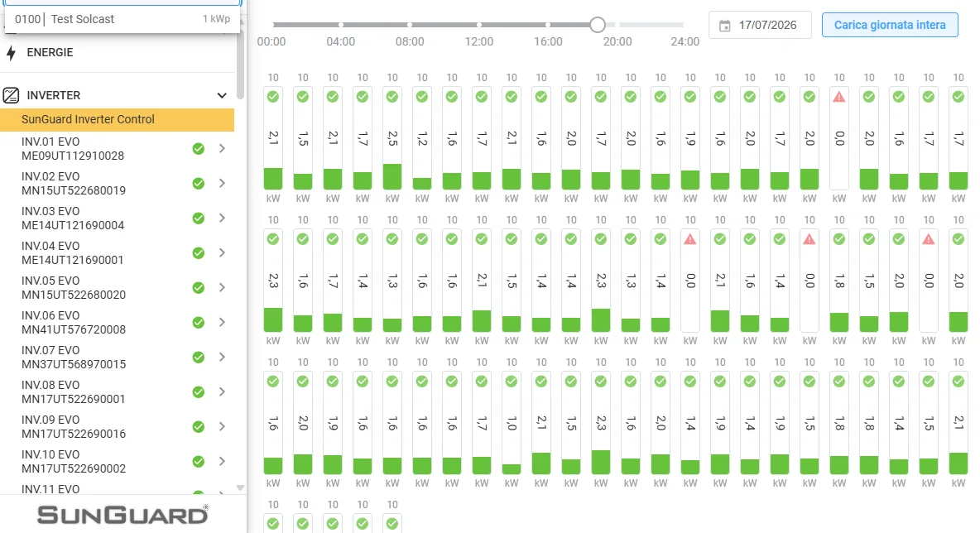The width and height of the screenshot is (980, 533).
Task: Expand INV.07 EVO using its right chevron
Action: point(222,358)
